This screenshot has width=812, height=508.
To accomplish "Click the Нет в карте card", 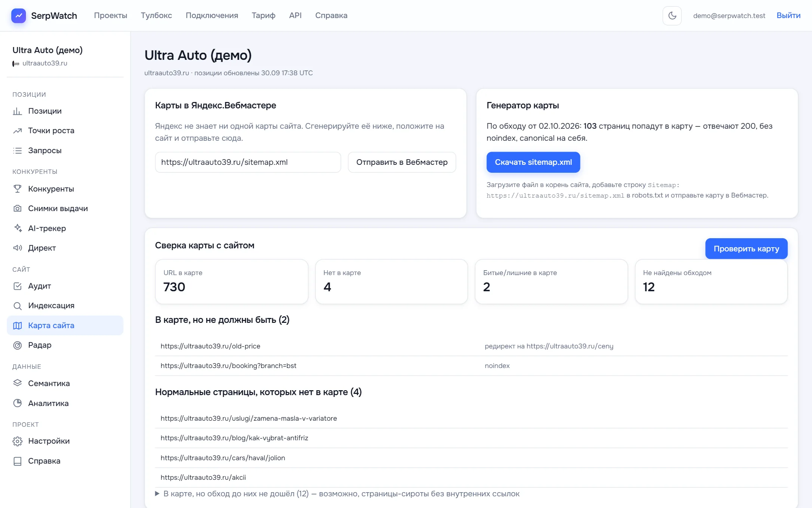I will [391, 281].
